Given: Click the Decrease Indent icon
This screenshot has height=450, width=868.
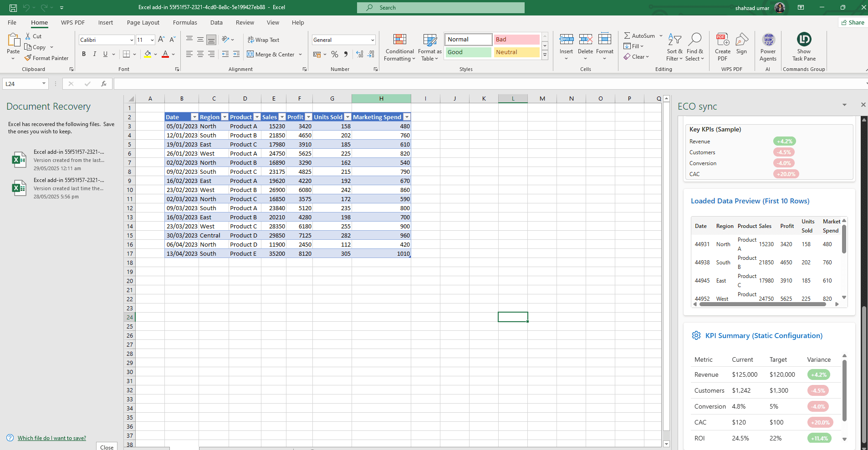Looking at the screenshot, I should [x=225, y=54].
